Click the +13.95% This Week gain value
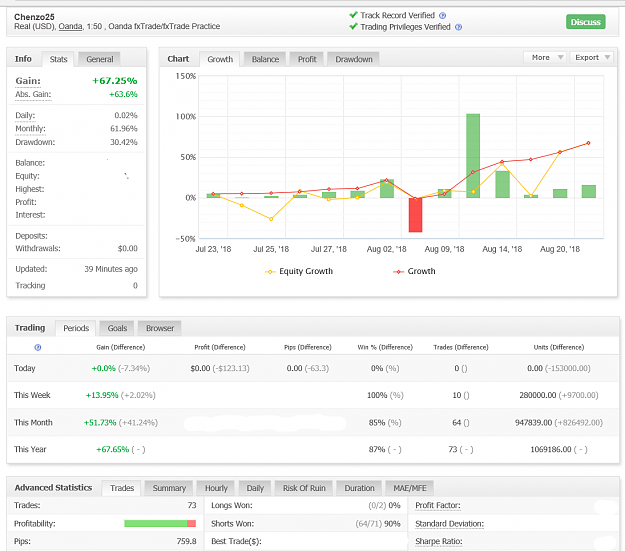This screenshot has width=625, height=551. tap(102, 395)
